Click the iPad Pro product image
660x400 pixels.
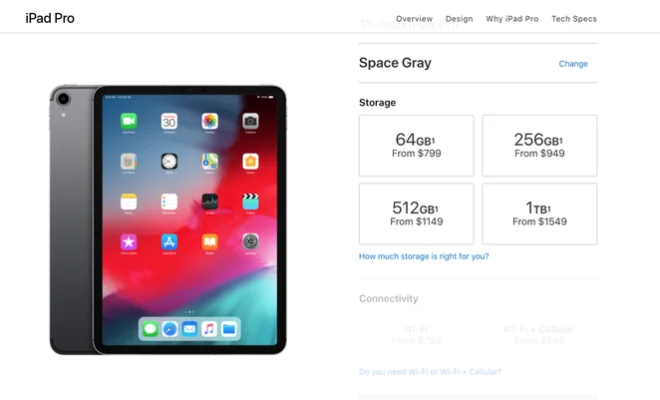tap(168, 220)
